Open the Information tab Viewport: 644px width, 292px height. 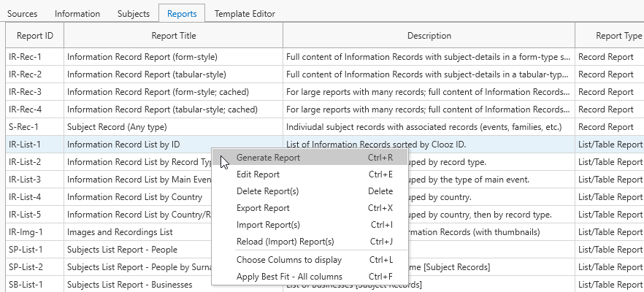77,13
